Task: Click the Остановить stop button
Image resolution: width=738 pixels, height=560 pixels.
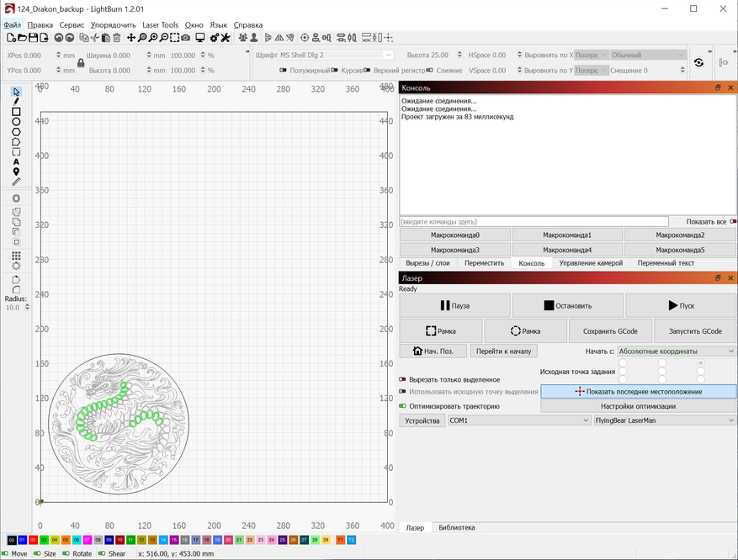Action: point(568,305)
